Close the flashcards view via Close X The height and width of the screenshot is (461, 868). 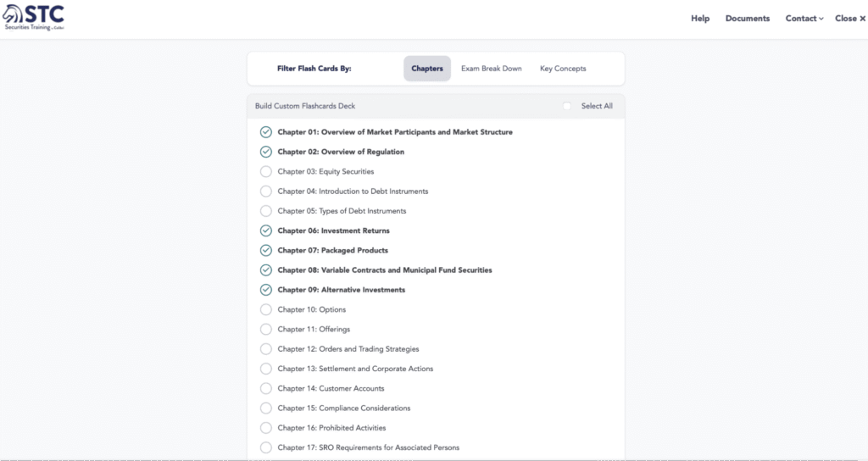(850, 19)
